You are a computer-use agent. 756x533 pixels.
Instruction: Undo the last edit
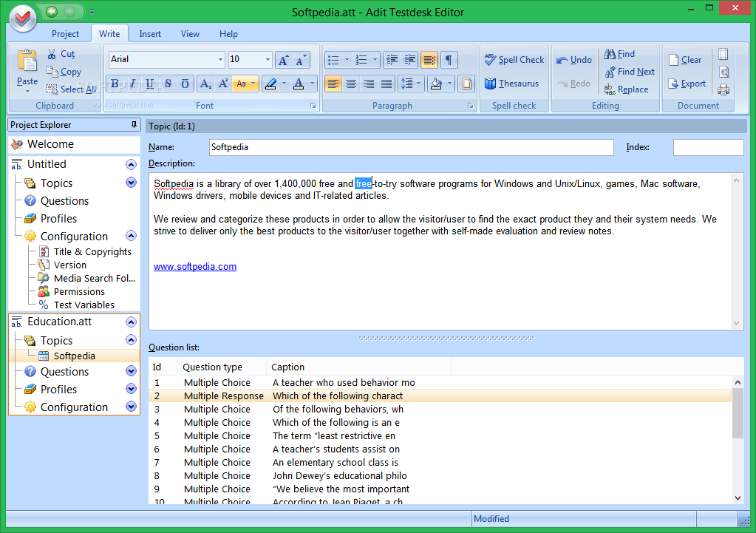coord(573,60)
